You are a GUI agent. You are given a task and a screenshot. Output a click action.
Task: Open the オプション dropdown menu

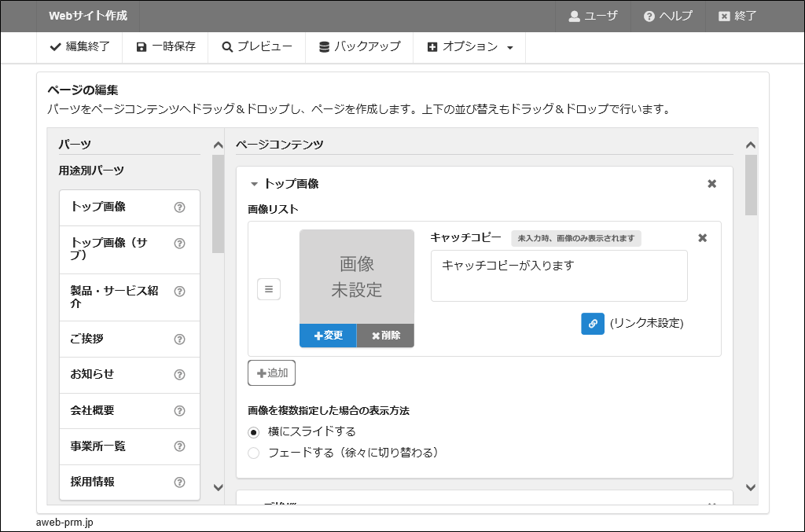pos(469,47)
